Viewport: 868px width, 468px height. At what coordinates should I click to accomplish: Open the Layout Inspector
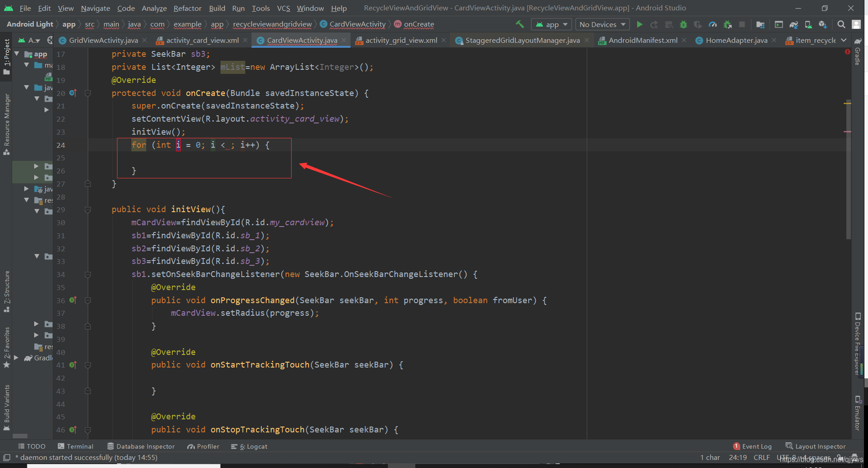[816, 446]
